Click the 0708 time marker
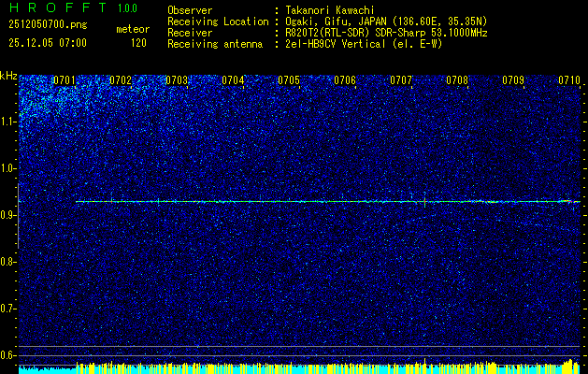 (x=457, y=79)
